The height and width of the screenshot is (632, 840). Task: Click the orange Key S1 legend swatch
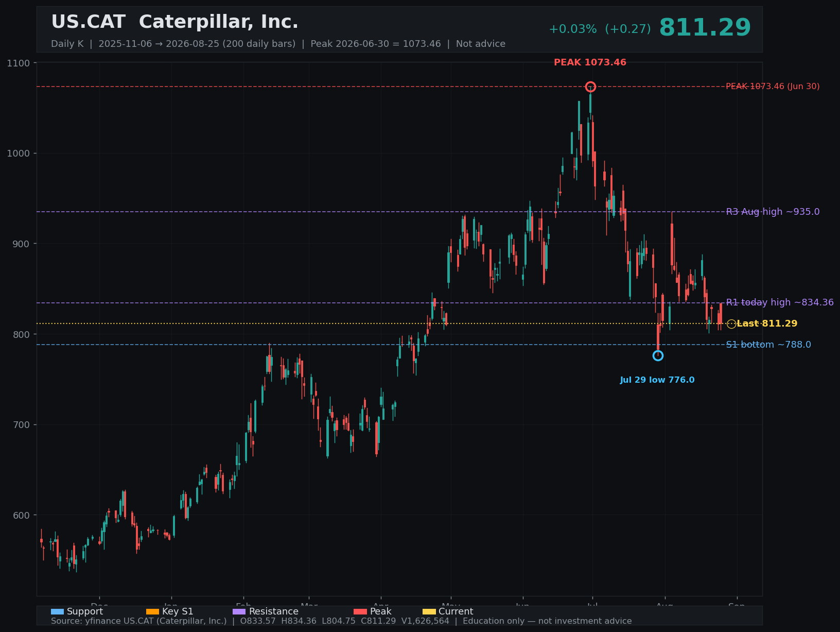(x=153, y=612)
